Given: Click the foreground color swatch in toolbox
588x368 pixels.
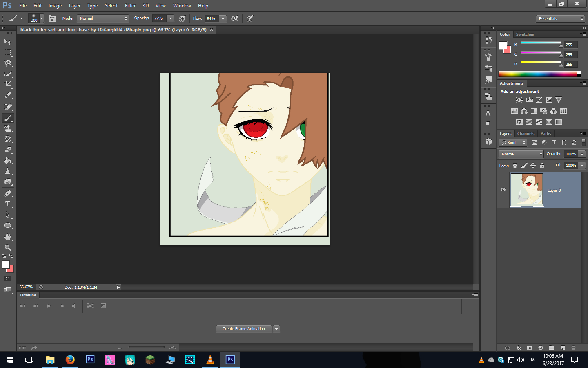Looking at the screenshot, I should [x=6, y=265].
